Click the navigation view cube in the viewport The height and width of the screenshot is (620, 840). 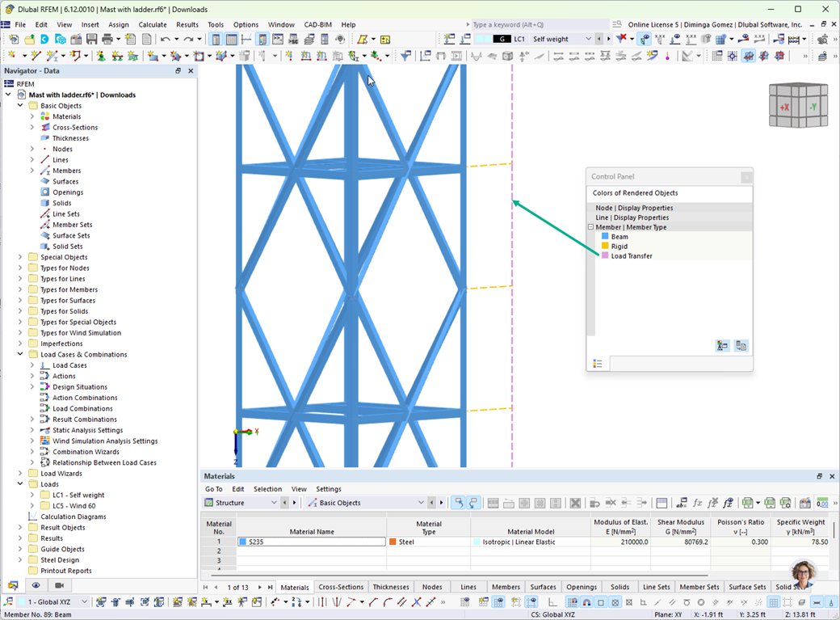(x=798, y=105)
